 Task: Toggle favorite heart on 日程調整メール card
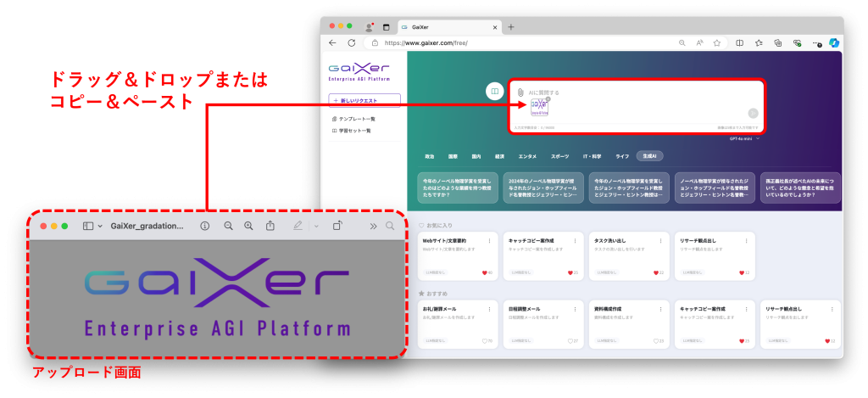point(570,340)
